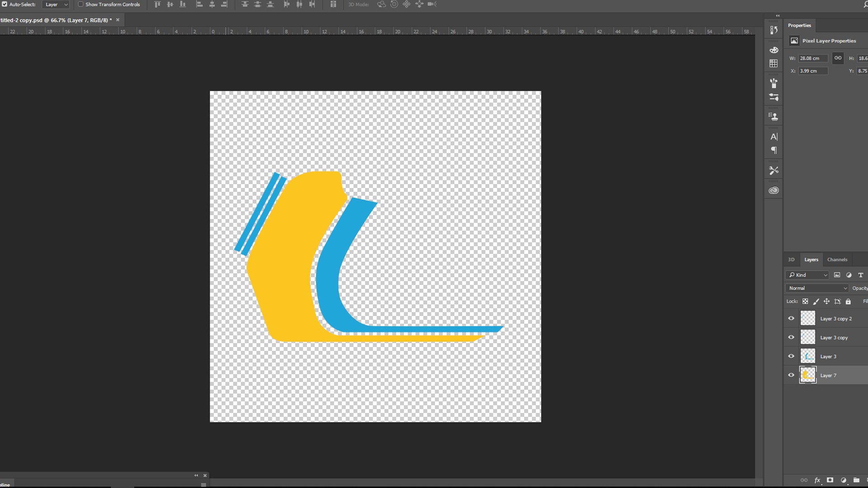
Task: Open the Normal blend mode dropdown
Action: click(817, 288)
